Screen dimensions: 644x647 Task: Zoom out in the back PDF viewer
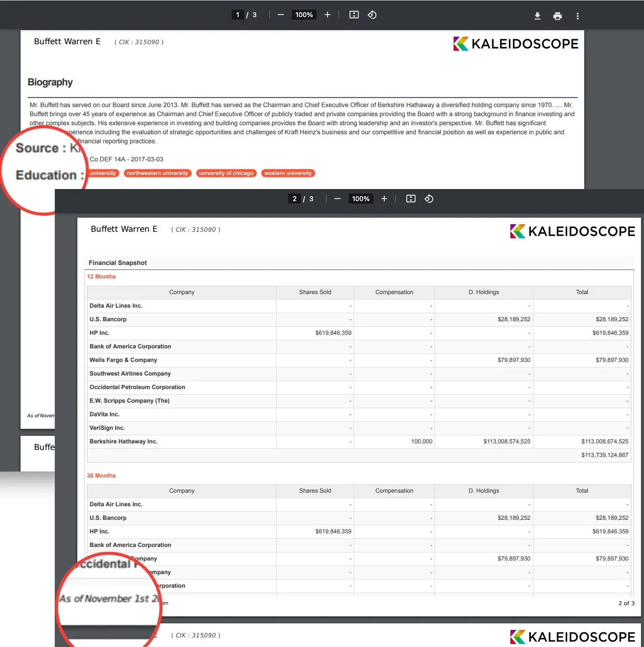coord(281,15)
